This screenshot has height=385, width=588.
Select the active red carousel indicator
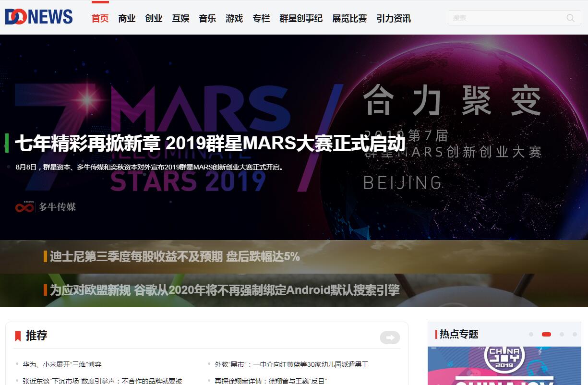[x=546, y=334]
